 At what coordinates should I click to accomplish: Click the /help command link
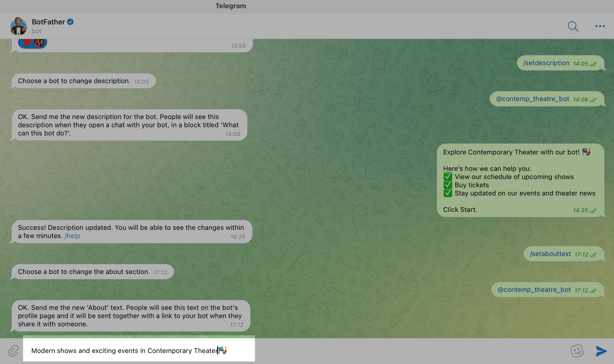72,236
